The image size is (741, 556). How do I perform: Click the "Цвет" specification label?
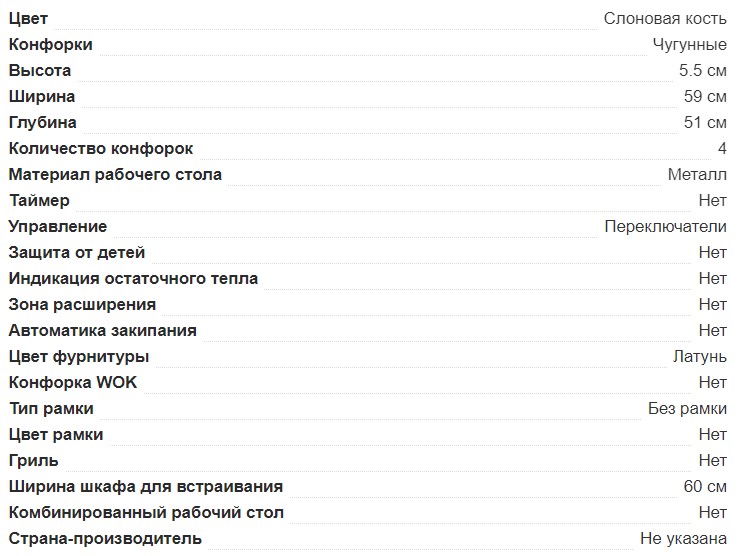pyautogui.click(x=28, y=19)
